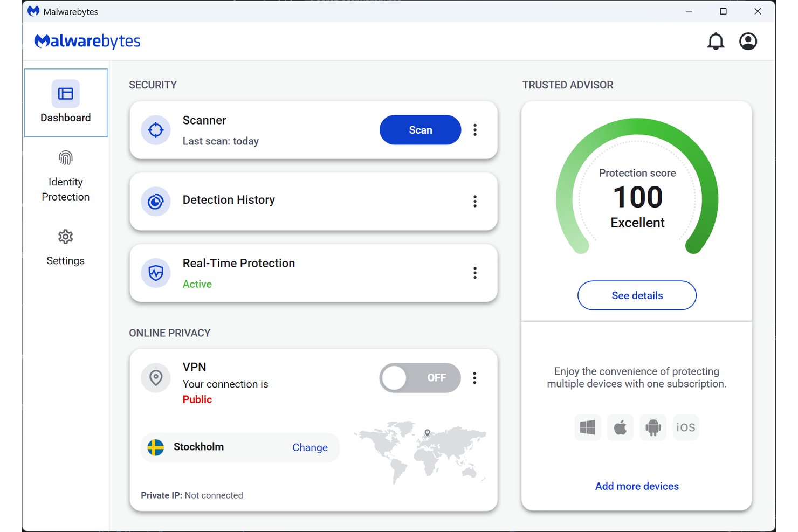Screen dimensions: 798x532
Task: Open the Real-Time Protection card title
Action: pyautogui.click(x=239, y=263)
